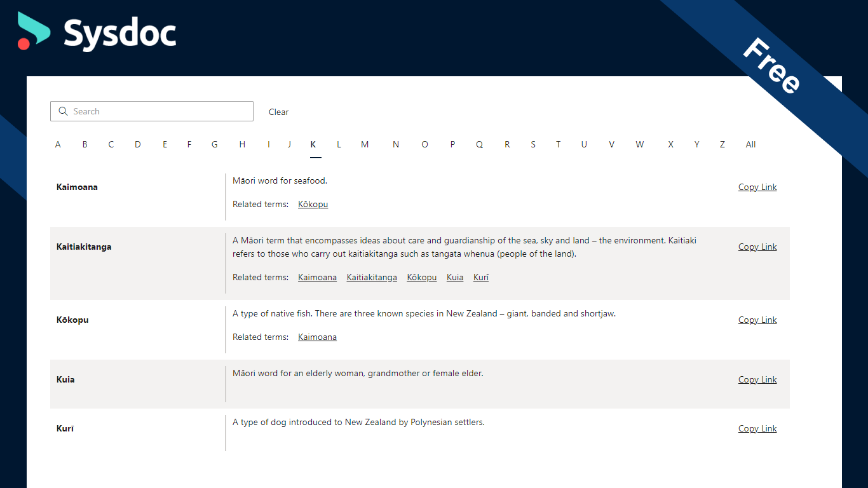Click the Clear button next to search
The image size is (868, 488).
[278, 112]
